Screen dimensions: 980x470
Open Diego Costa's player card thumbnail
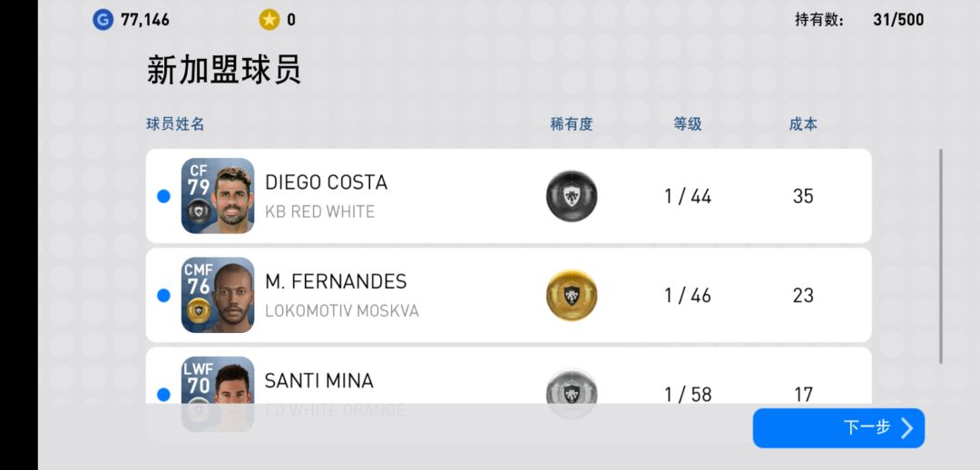tap(218, 196)
